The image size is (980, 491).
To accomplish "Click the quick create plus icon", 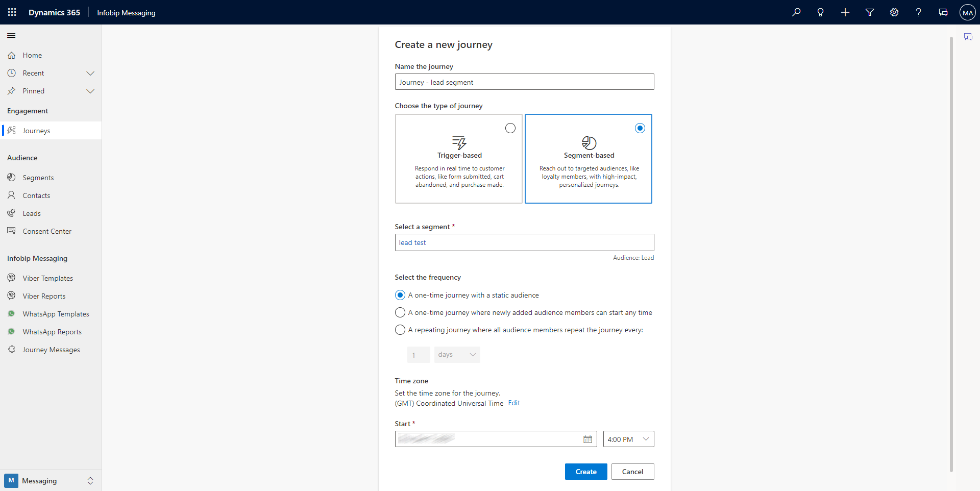I will click(x=845, y=12).
